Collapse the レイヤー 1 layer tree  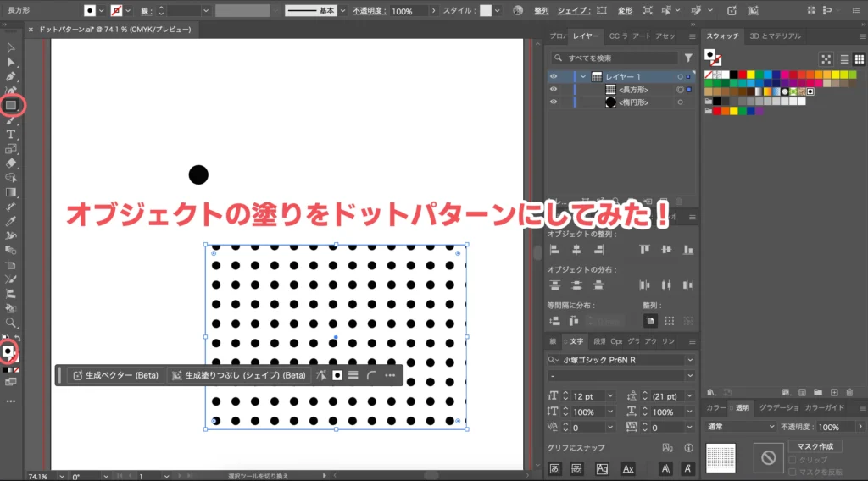(x=583, y=77)
